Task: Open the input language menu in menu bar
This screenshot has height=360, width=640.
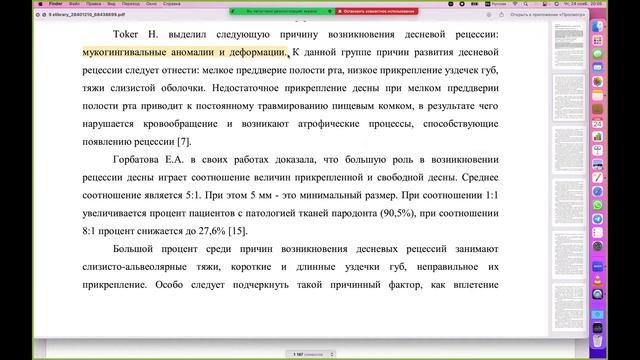Action: pyautogui.click(x=496, y=4)
